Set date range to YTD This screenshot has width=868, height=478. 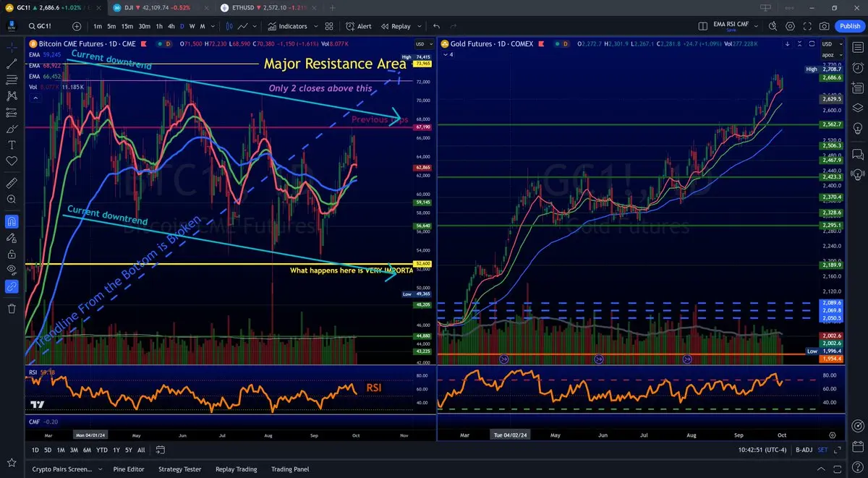point(101,450)
